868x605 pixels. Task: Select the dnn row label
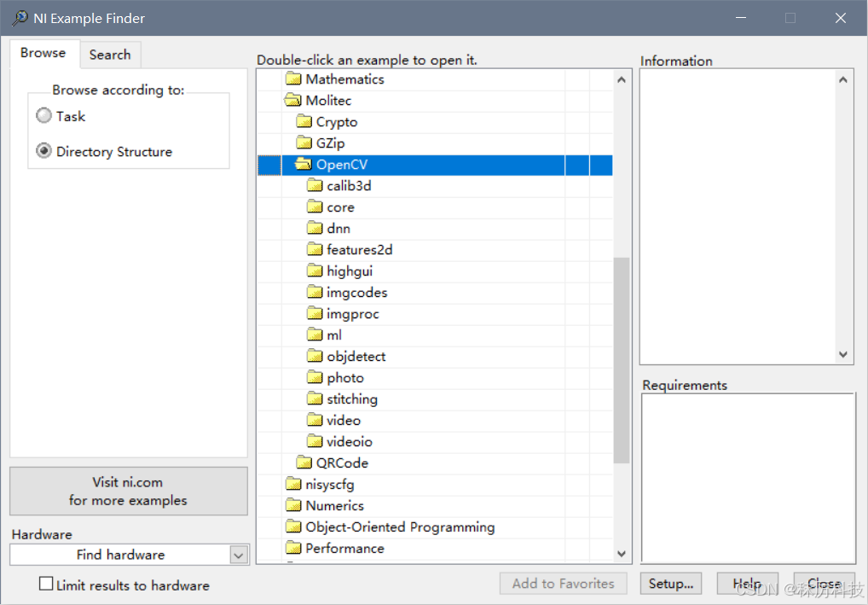coord(339,228)
